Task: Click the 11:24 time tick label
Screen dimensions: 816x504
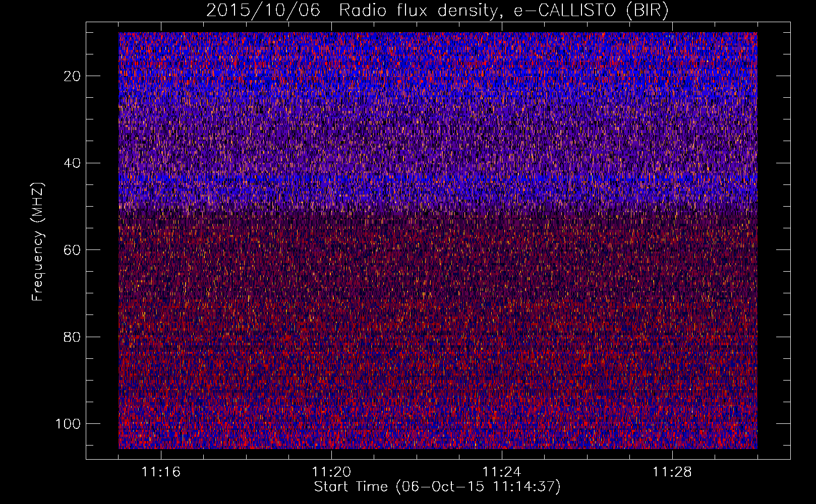Action: (x=502, y=472)
